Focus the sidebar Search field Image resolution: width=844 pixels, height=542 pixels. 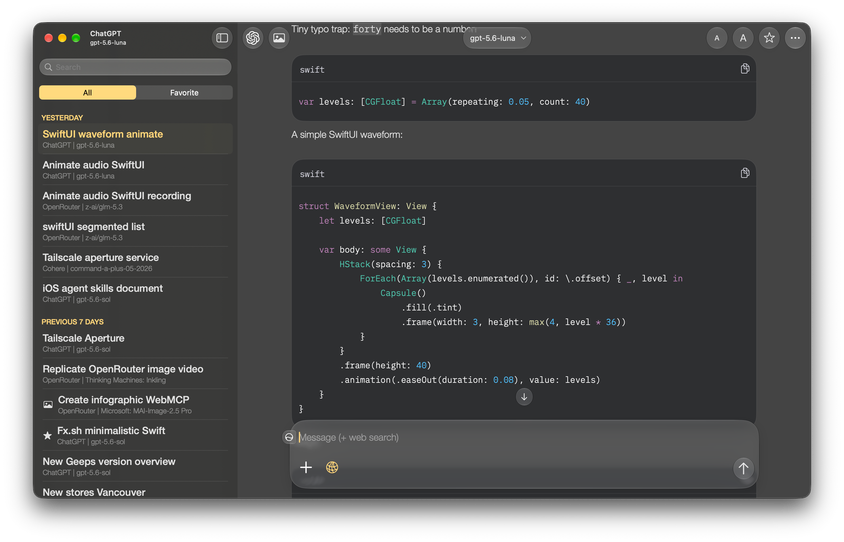tap(135, 67)
